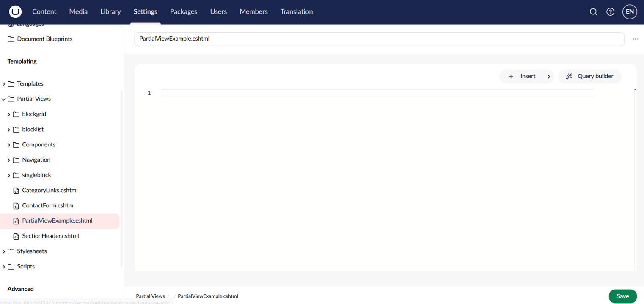
Task: Expand the Components folder
Action: coord(9,145)
